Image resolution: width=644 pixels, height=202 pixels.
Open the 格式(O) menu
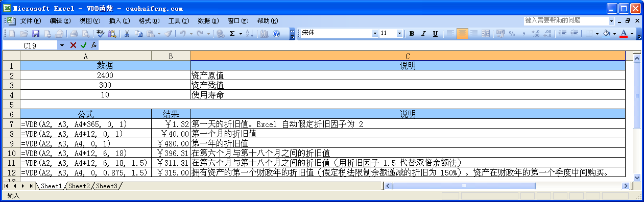point(149,21)
